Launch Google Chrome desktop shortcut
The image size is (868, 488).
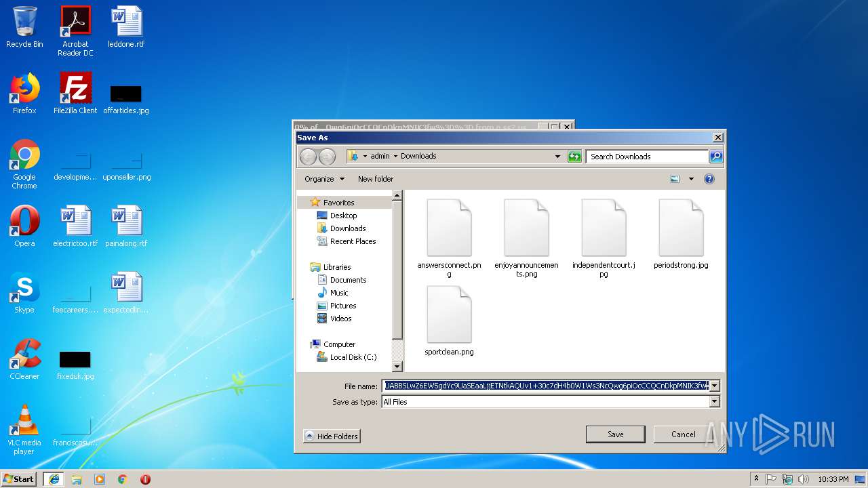[x=24, y=164]
